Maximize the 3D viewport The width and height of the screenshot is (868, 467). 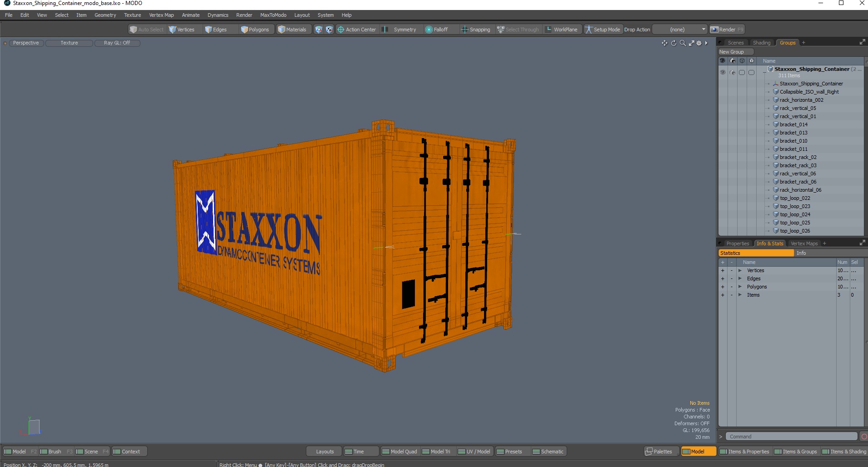pyautogui.click(x=691, y=43)
